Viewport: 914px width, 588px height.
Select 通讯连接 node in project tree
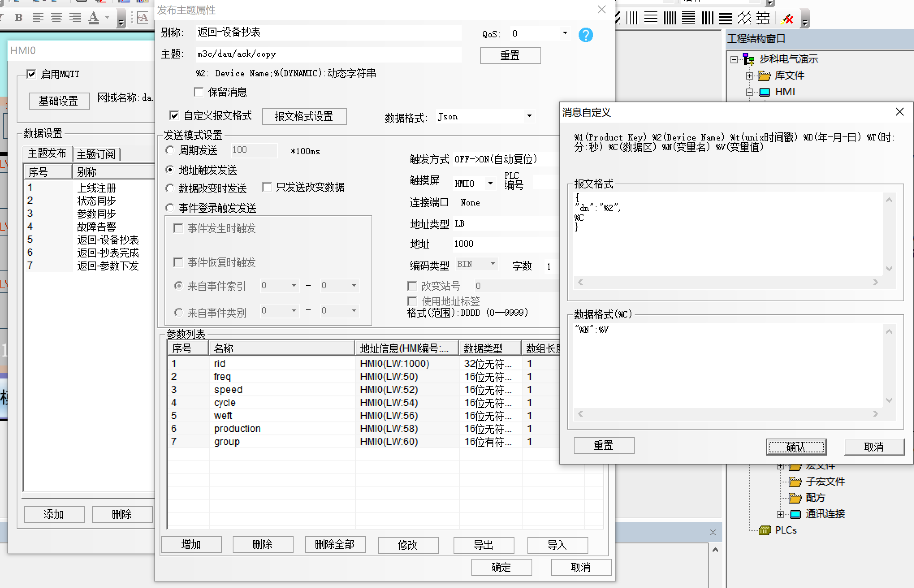(x=825, y=514)
